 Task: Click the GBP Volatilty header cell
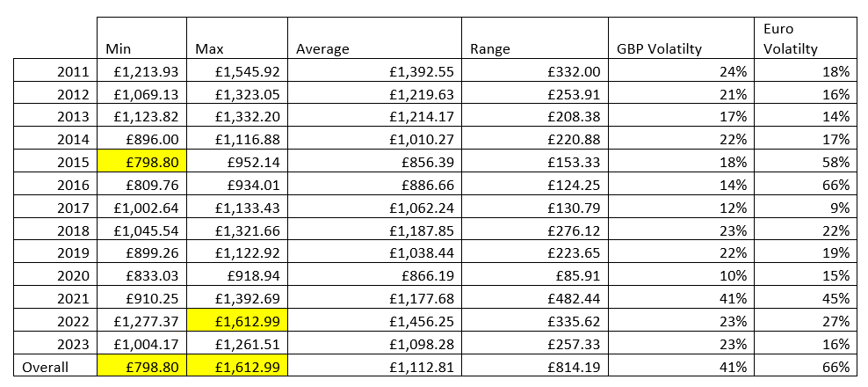(x=682, y=38)
